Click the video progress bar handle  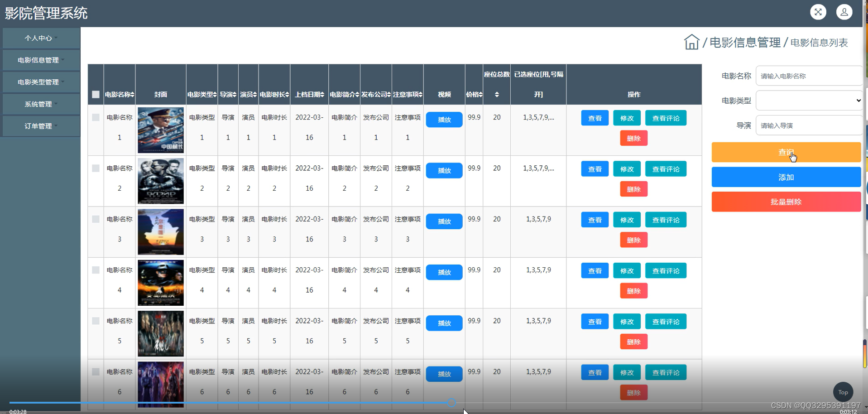tap(451, 403)
